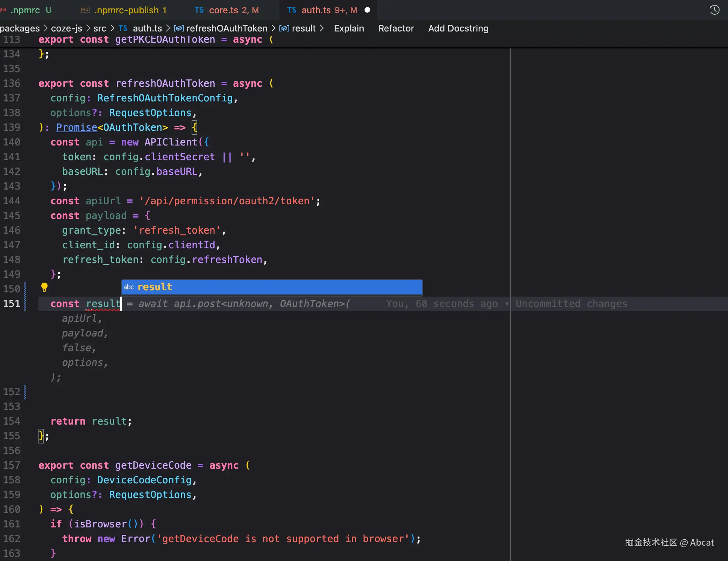Click the unsaved dot on auth.ts tab
The height and width of the screenshot is (561, 728).
367,10
